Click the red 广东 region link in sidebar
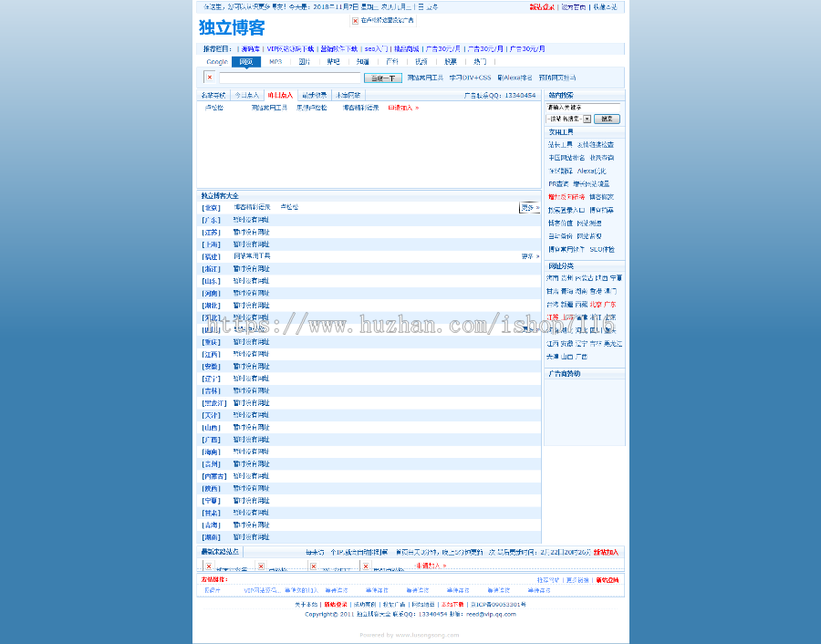The height and width of the screenshot is (644, 821). tap(610, 304)
